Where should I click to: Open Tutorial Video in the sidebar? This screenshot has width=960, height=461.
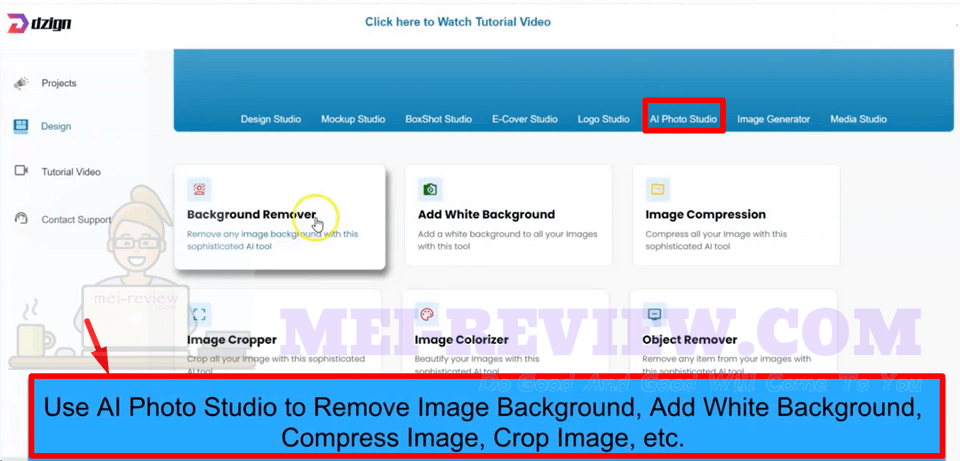71,172
